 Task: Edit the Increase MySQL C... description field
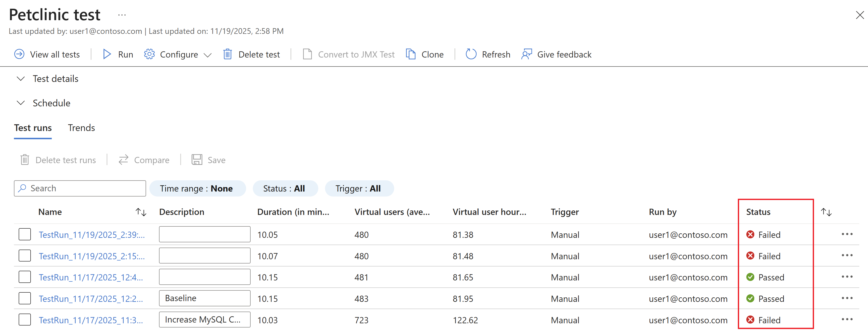pos(205,320)
